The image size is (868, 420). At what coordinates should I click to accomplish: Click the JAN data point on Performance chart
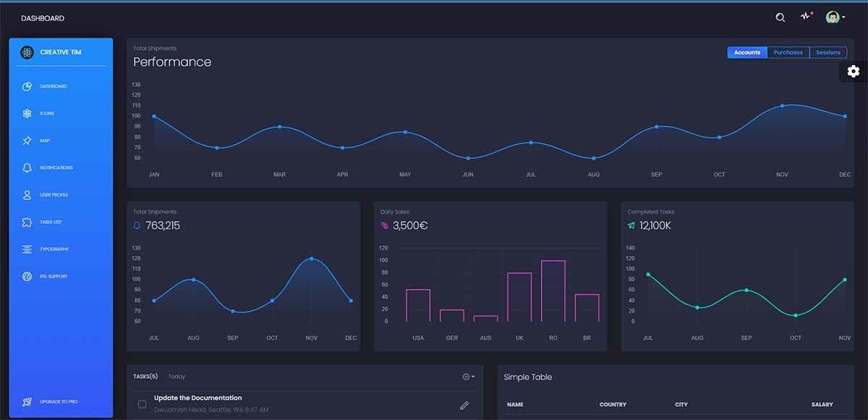pyautogui.click(x=154, y=116)
